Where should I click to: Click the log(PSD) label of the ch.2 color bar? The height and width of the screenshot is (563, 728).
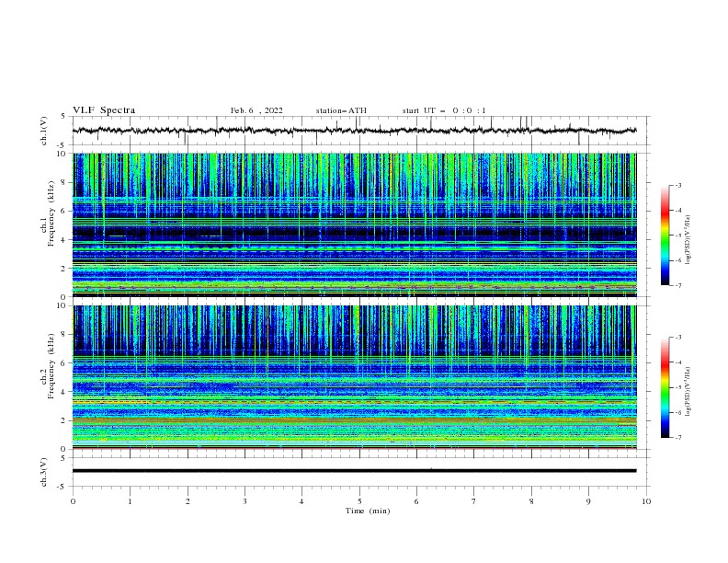[x=688, y=392]
